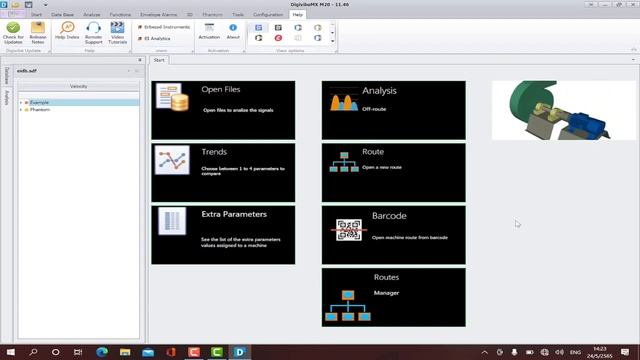Image resolution: width=640 pixels, height=360 pixels.
Task: Click the ENG language indicator
Action: coord(575,352)
